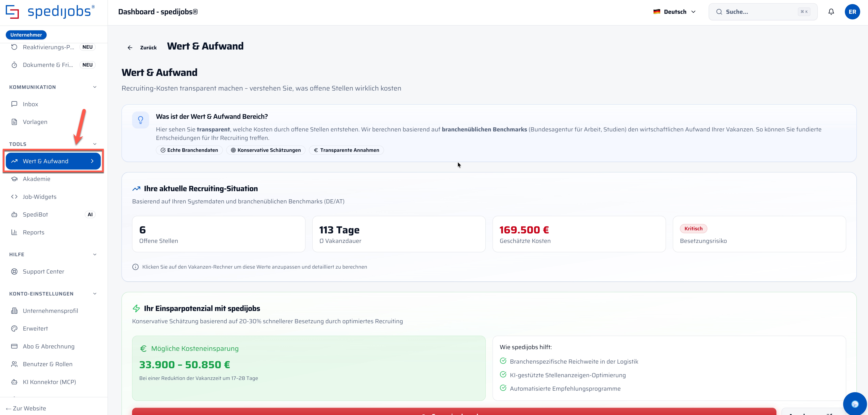The width and height of the screenshot is (868, 415).
Task: Click the 169.500 € Geschätzte Kosten card
Action: [x=579, y=234]
